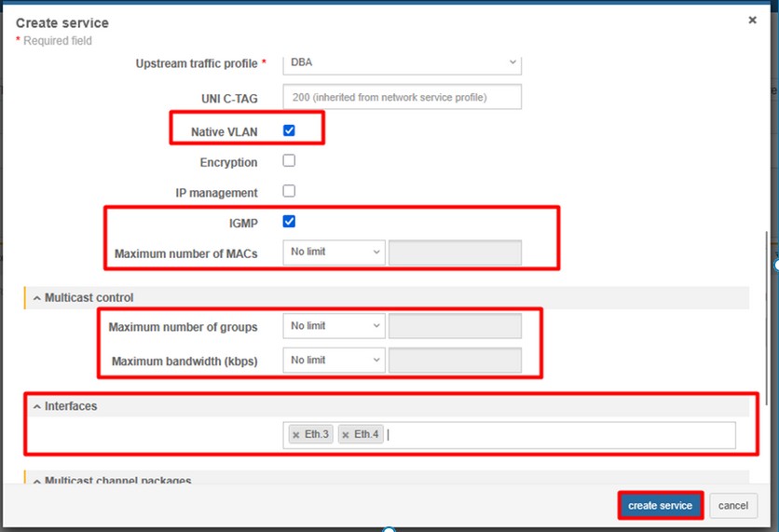The width and height of the screenshot is (779, 532).
Task: Uncheck the Native VLAN checkbox
Action: point(289,131)
